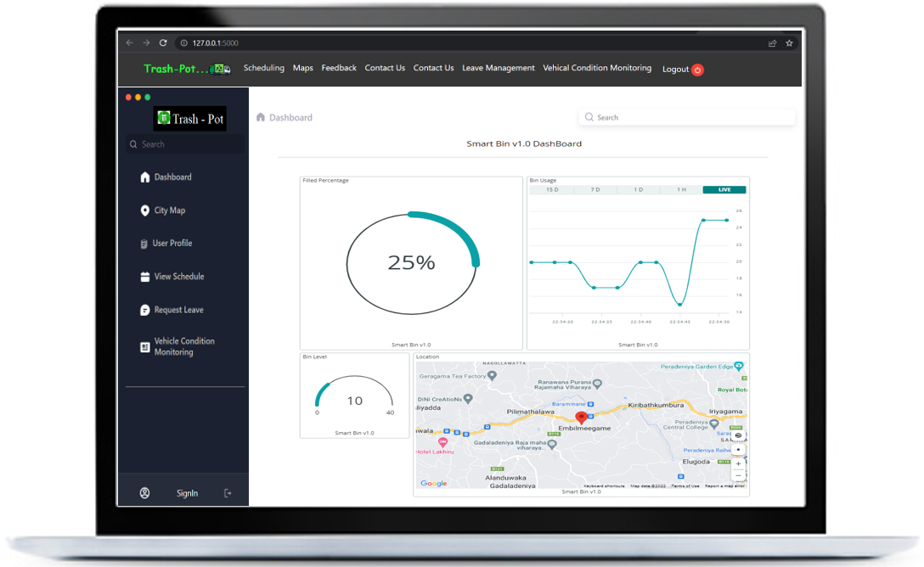This screenshot has width=924, height=567.
Task: Click the SignIn text in sidebar footer
Action: tap(188, 493)
